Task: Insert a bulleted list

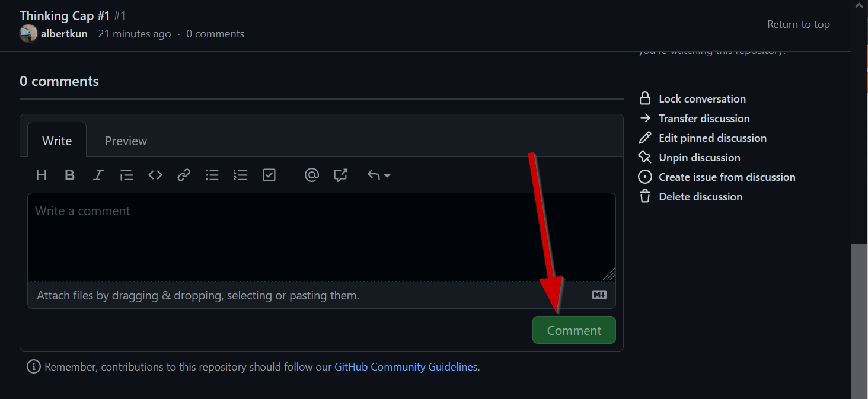Action: point(212,175)
